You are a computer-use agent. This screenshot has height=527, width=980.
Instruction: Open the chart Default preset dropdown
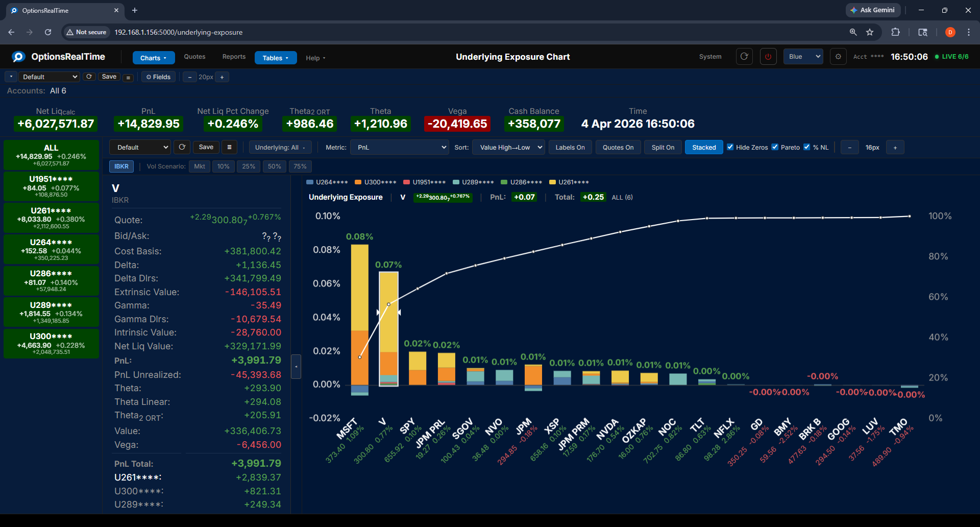(140, 147)
